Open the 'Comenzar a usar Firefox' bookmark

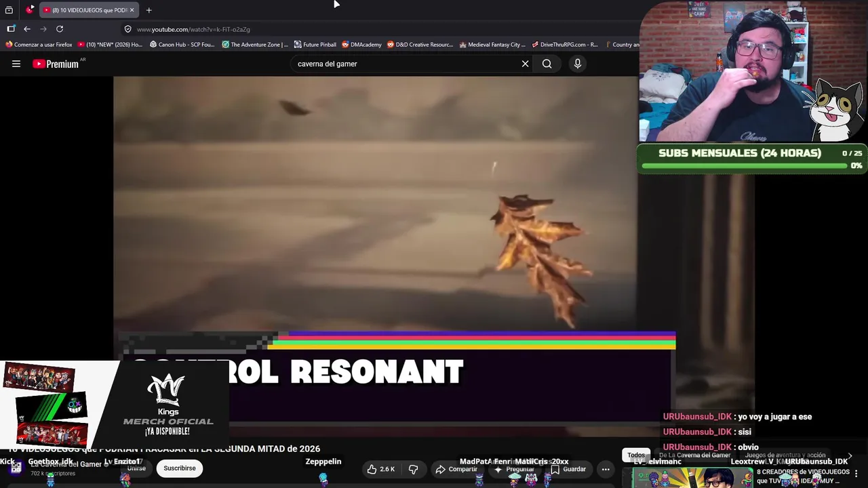click(39, 45)
